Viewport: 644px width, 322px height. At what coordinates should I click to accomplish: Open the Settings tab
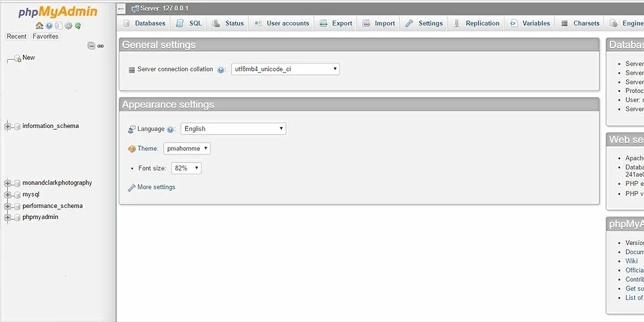(x=424, y=24)
